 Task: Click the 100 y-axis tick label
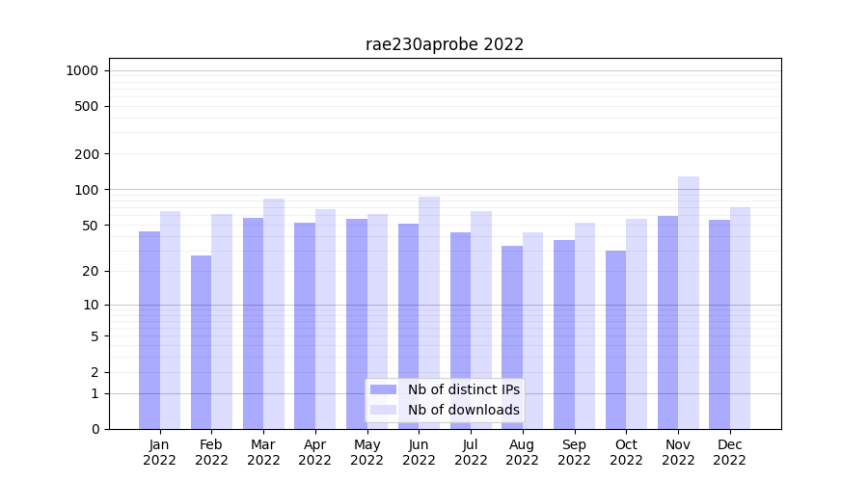(x=87, y=190)
